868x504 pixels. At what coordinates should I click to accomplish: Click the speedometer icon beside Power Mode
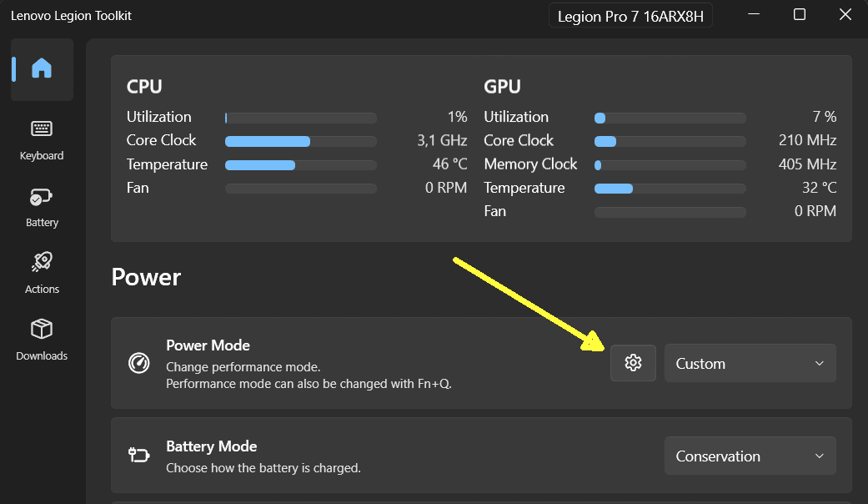coord(138,363)
